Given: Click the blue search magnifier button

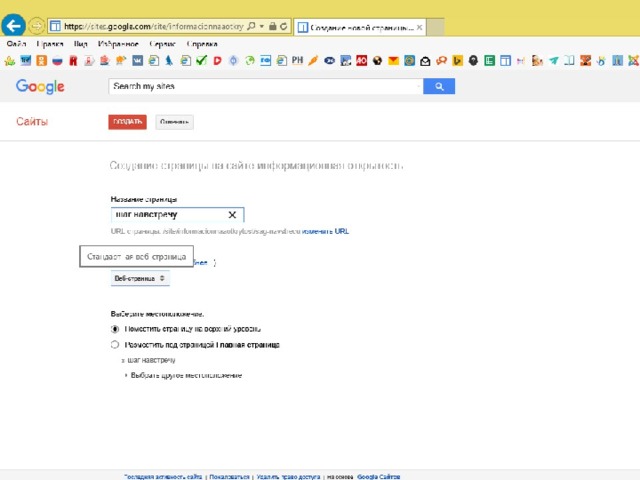Looking at the screenshot, I should (438, 87).
